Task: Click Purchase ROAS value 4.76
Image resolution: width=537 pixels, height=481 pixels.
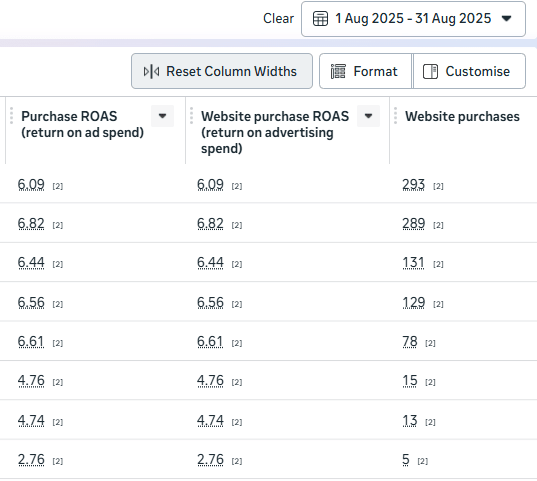Action: pos(31,381)
